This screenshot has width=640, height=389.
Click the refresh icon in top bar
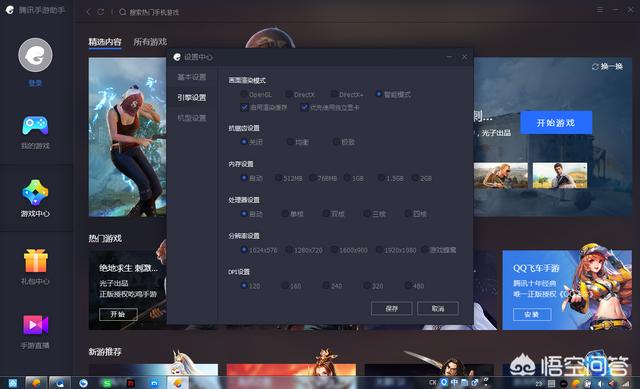(x=100, y=12)
